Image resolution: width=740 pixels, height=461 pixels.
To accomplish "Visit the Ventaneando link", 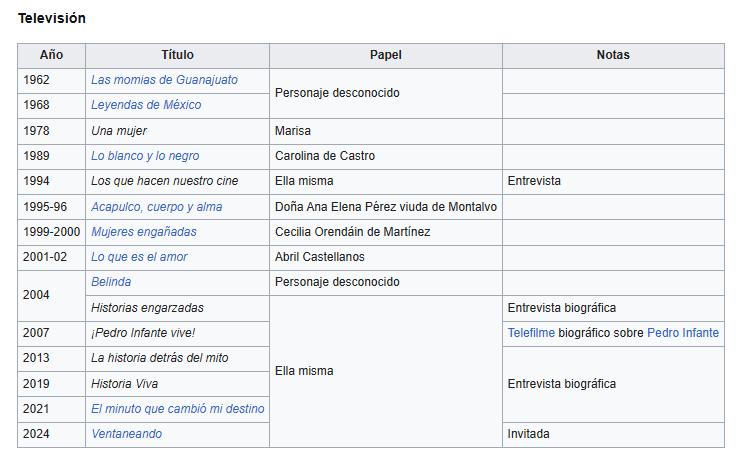I will (x=126, y=434).
